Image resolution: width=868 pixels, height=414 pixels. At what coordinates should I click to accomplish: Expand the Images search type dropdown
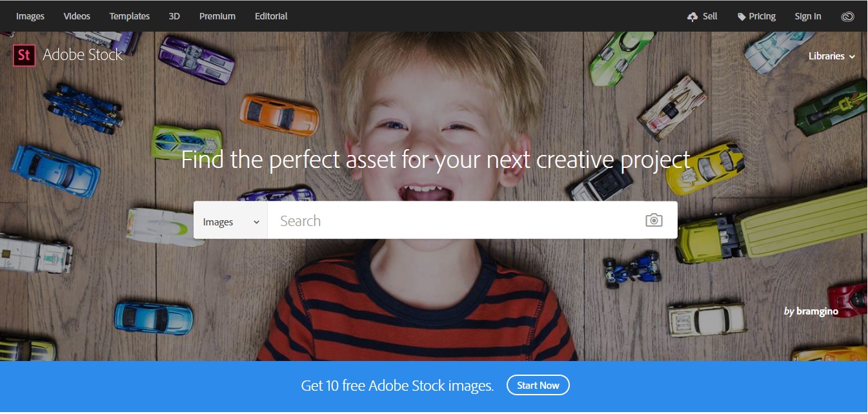coord(230,222)
